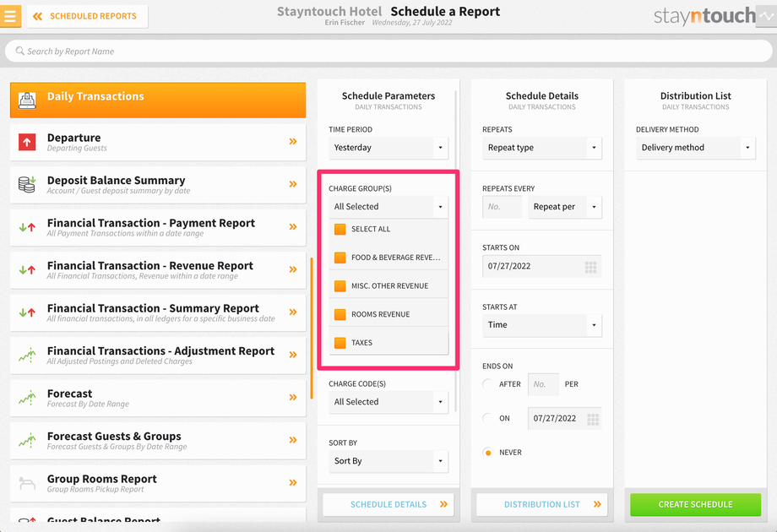Open the Repeat per dropdown
Viewport: 777px width, 532px height.
click(565, 207)
